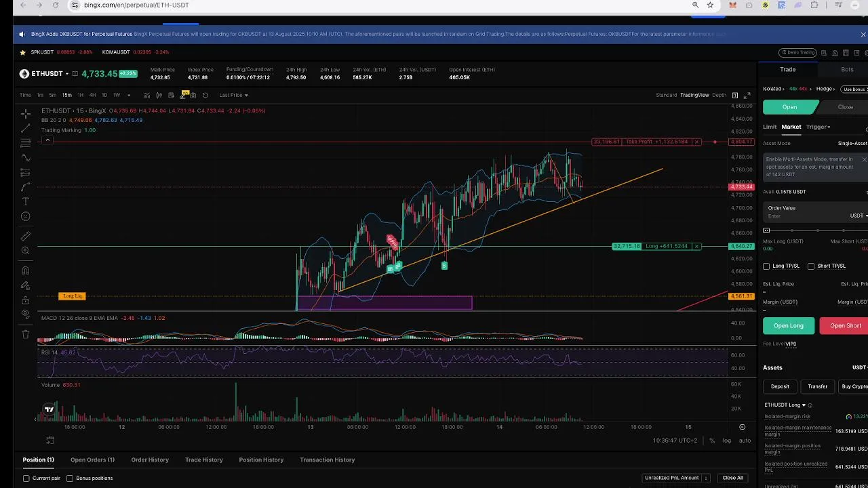Change Isolated margin mode

pyautogui.click(x=772, y=89)
